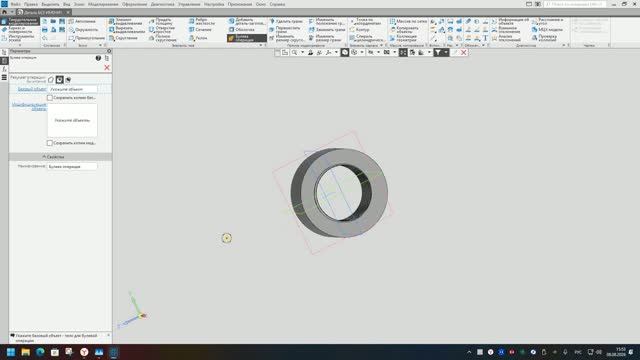Open the Правка menu

coord(31,4)
